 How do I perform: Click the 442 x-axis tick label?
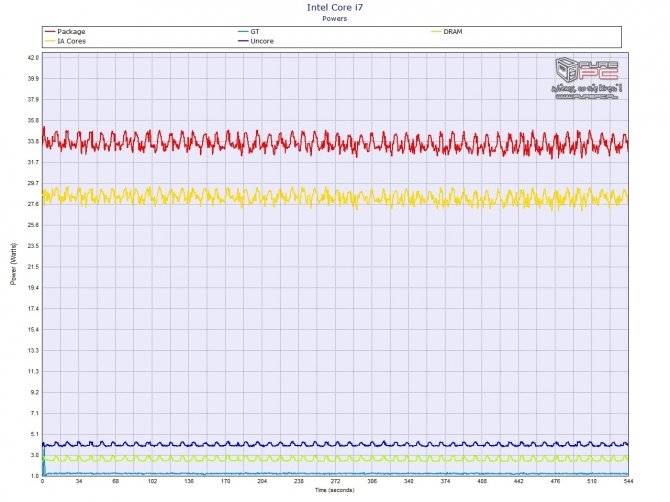tap(518, 481)
